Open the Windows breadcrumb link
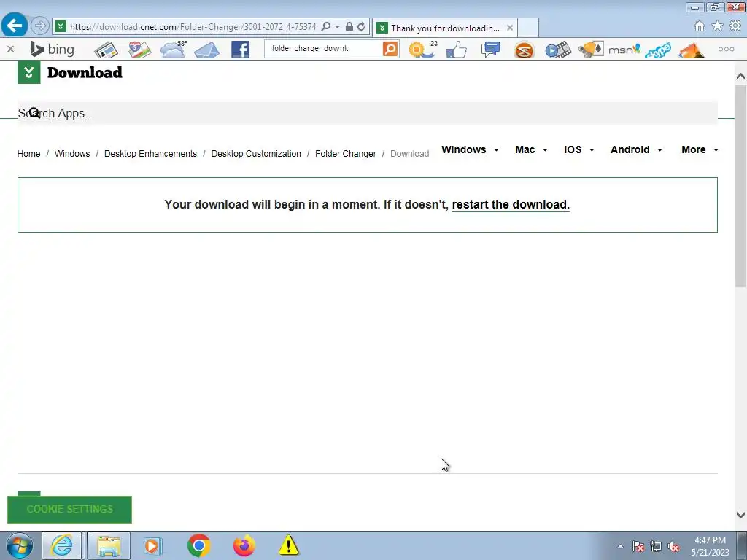 (72, 154)
